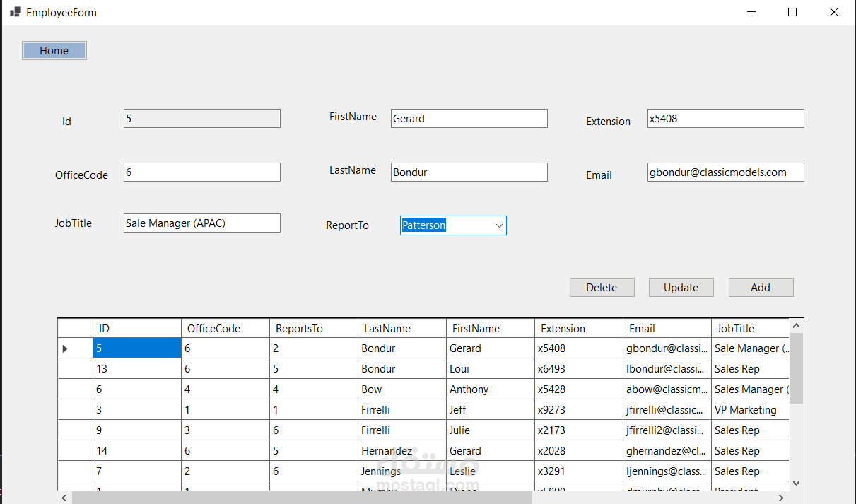Click the EmployeeForm app icon in title bar
This screenshot has height=504, width=856.
click(x=15, y=12)
